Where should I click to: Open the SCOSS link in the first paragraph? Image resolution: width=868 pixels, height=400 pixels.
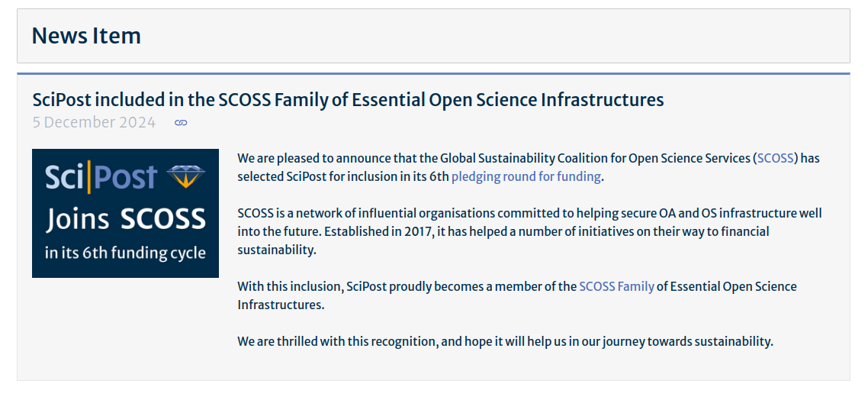(777, 159)
